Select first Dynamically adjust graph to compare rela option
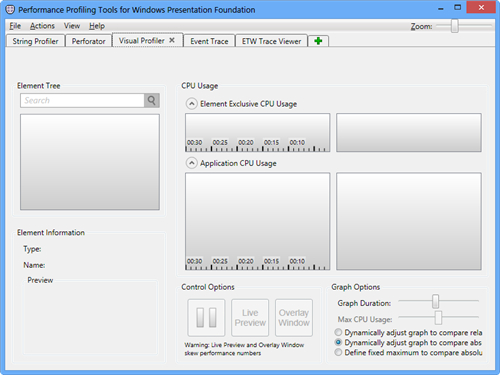This screenshot has height=375, width=500. (338, 332)
